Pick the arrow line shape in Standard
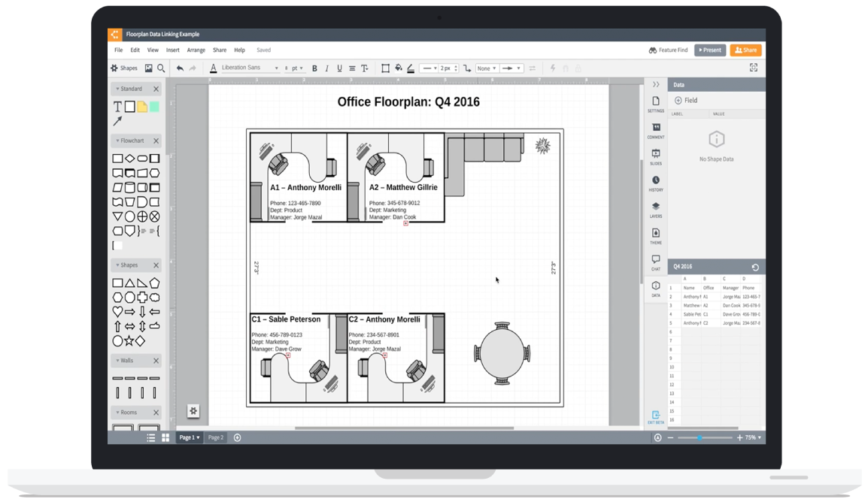This screenshot has width=868, height=502. 117,121
